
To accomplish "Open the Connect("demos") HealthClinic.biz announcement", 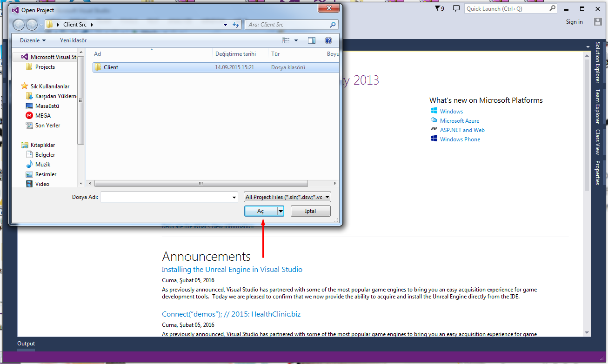I will coord(231,314).
